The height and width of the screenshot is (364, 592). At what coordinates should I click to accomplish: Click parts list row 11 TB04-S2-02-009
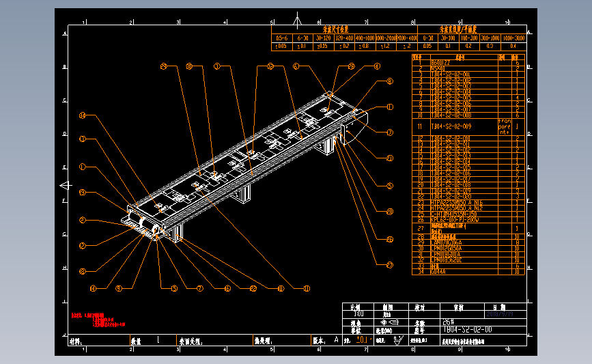pos(468,126)
